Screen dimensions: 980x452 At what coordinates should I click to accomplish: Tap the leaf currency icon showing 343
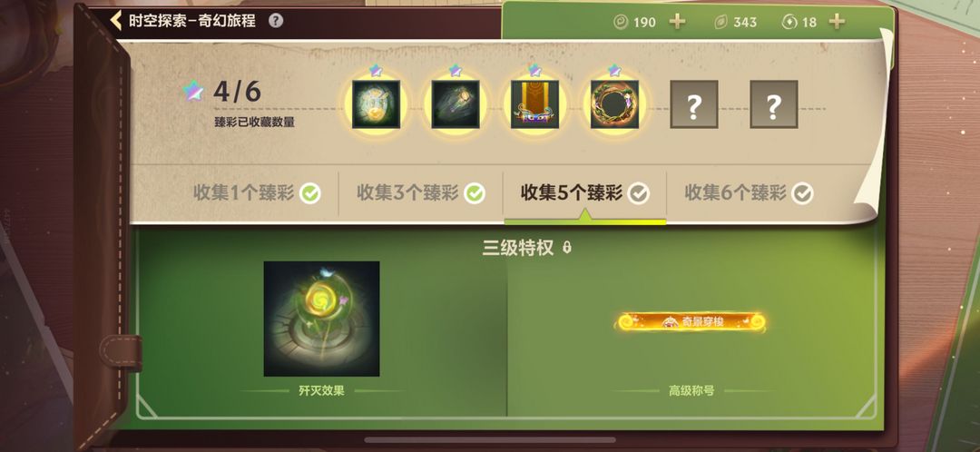720,23
